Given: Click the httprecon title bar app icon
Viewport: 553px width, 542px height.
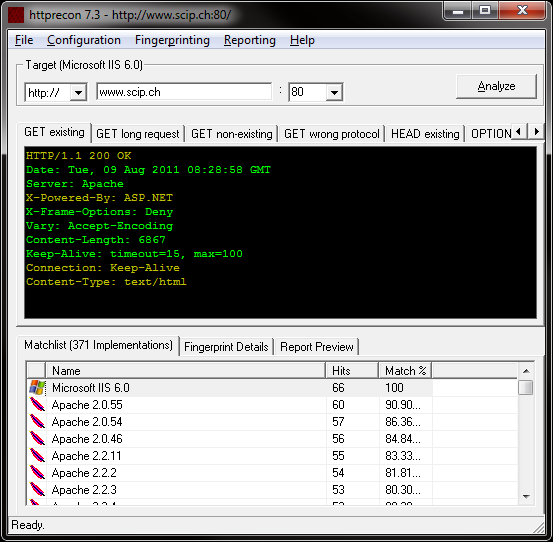Looking at the screenshot, I should (x=16, y=15).
